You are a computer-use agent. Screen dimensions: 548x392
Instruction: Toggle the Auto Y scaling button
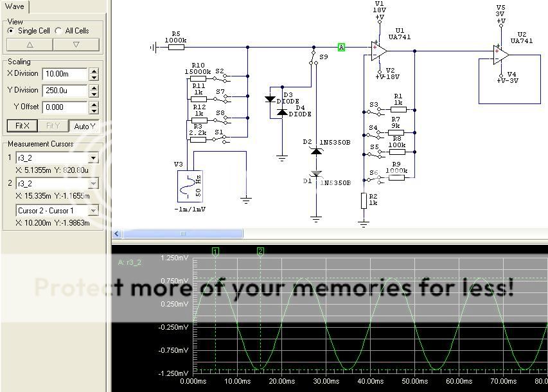(x=85, y=126)
